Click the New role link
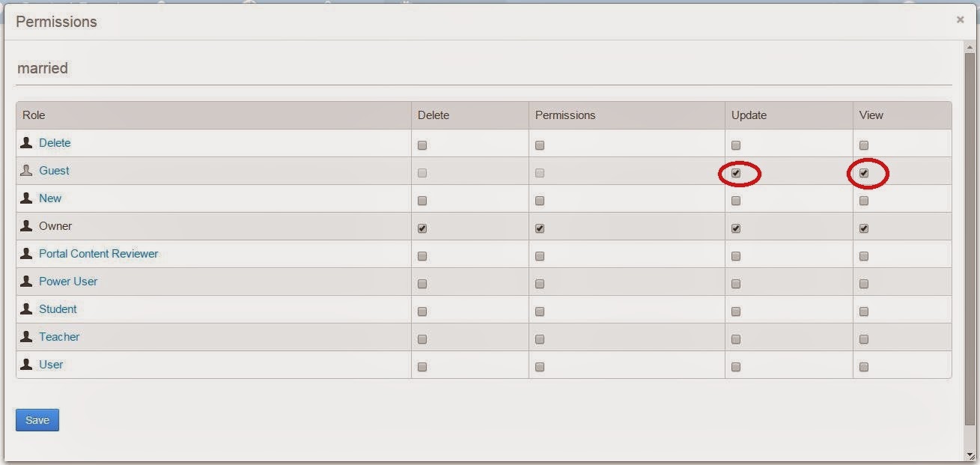 click(x=50, y=198)
